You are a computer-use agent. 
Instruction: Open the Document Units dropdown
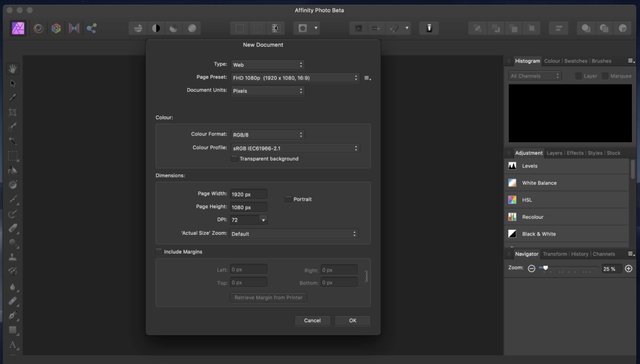267,91
